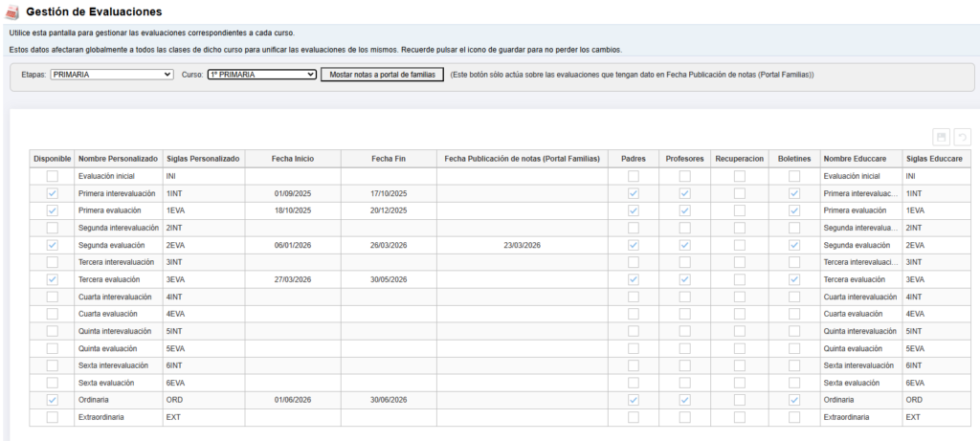The image size is (980, 441).
Task: Enable Recuperacion for Ordinaria row
Action: [740, 400]
